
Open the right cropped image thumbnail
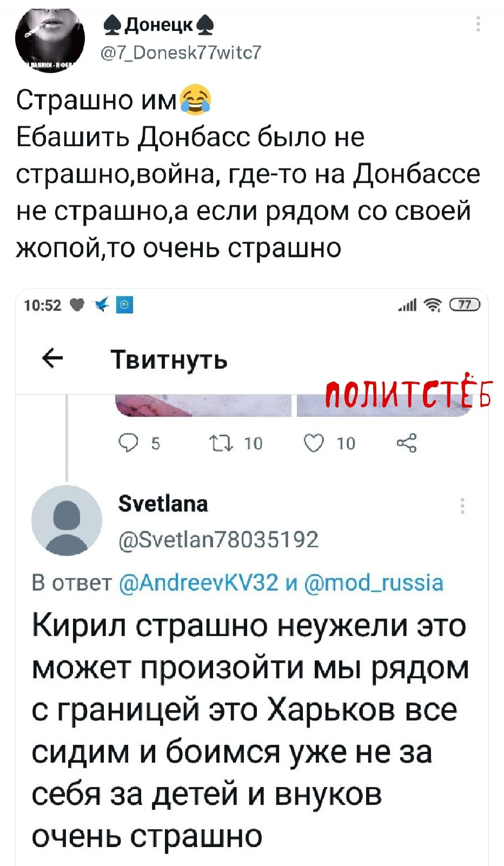pyautogui.click(x=384, y=406)
